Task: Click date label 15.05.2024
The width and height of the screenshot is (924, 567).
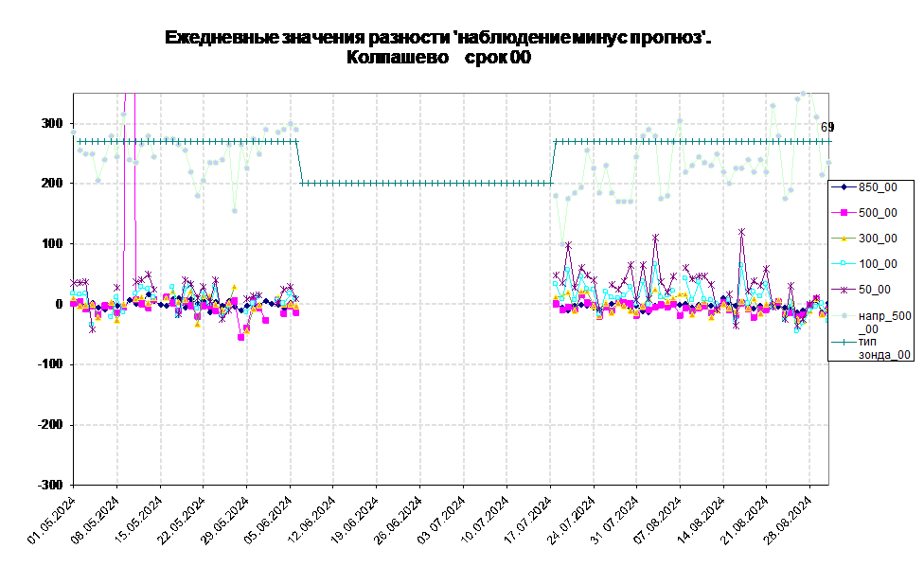Action: point(138,521)
